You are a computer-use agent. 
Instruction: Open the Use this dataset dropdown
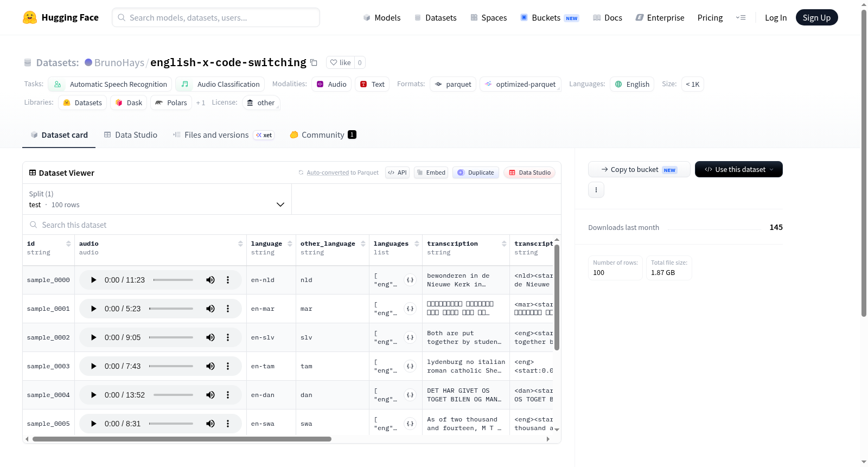click(739, 169)
